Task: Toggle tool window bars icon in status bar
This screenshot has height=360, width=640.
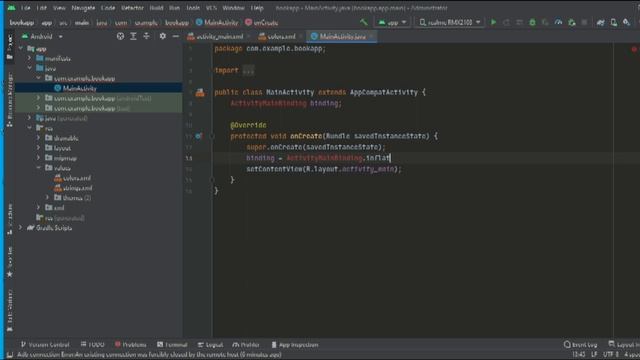Action: (x=10, y=355)
